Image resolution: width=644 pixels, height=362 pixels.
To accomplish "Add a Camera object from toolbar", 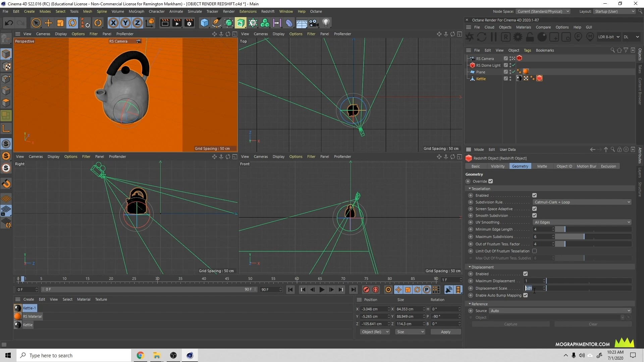I will pos(314,23).
